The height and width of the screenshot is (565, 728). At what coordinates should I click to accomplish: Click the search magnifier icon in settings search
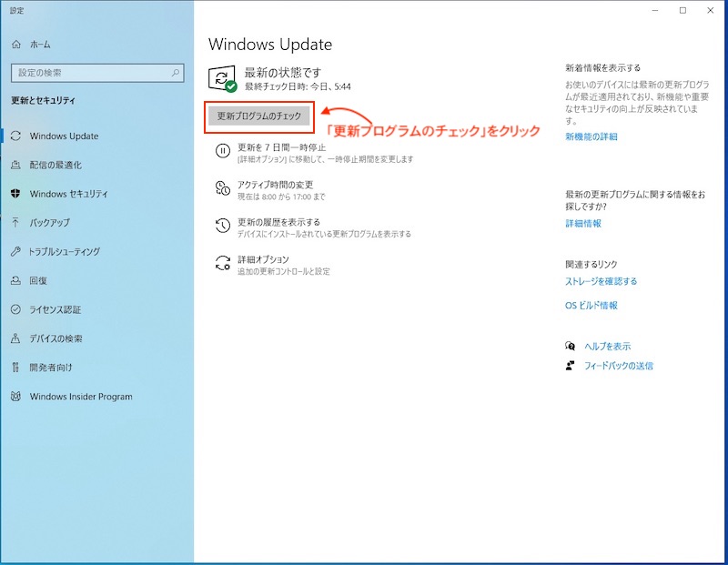(x=176, y=73)
